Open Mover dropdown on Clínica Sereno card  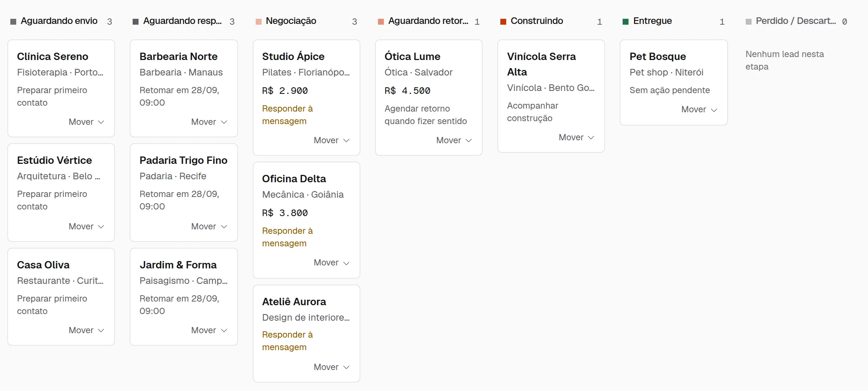click(x=87, y=122)
